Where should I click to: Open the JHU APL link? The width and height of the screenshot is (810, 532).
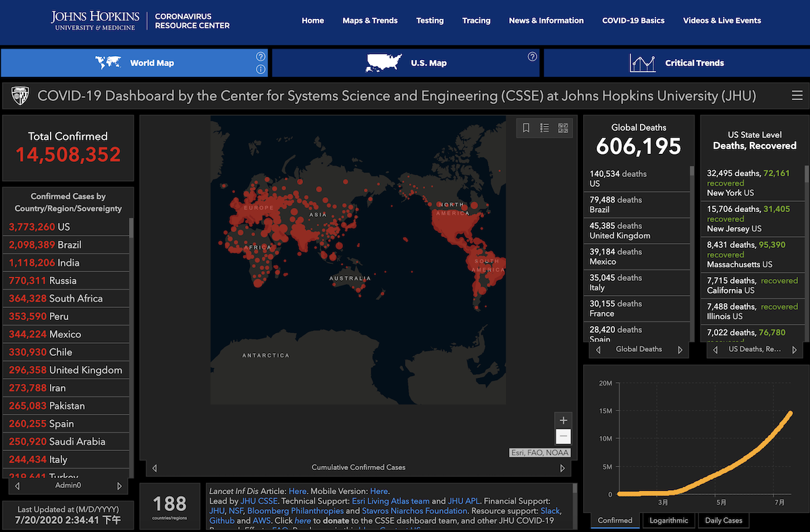[x=464, y=502]
